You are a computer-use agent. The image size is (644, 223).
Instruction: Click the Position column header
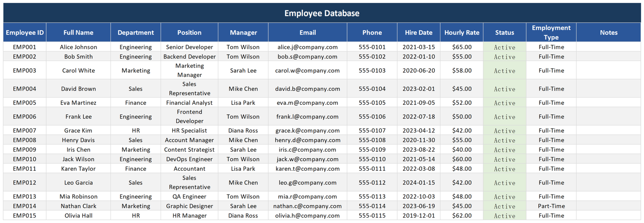pos(190,33)
